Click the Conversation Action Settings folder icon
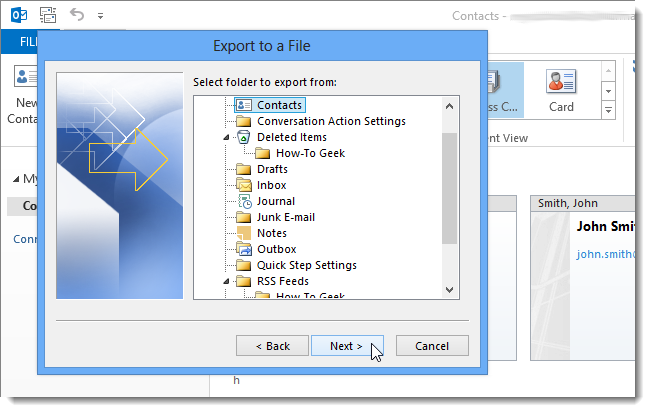 click(x=244, y=121)
